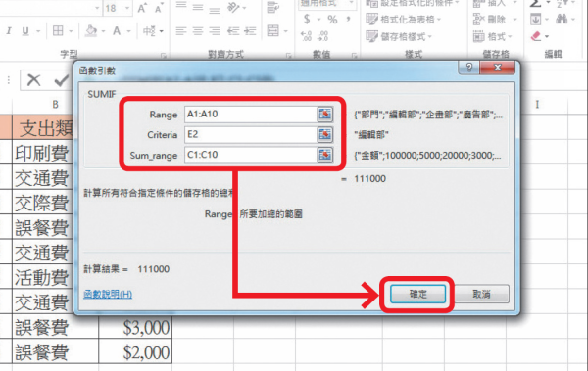Cancel formula entry with X
The width and height of the screenshot is (588, 371).
coord(33,80)
